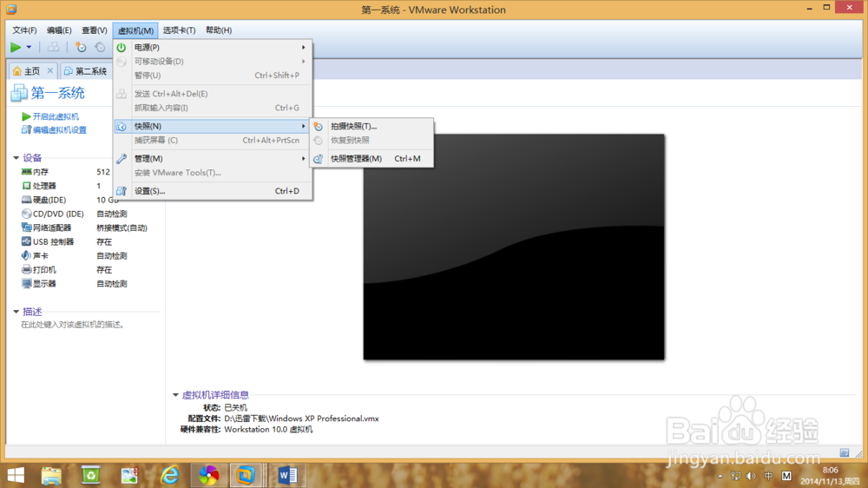Click the colorful pinwheel taskbar icon

click(208, 475)
